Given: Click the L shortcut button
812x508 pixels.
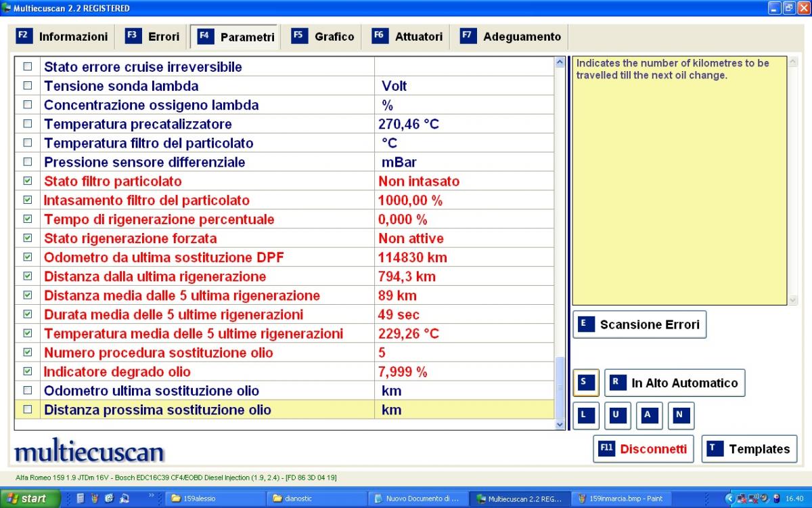Looking at the screenshot, I should tap(586, 416).
